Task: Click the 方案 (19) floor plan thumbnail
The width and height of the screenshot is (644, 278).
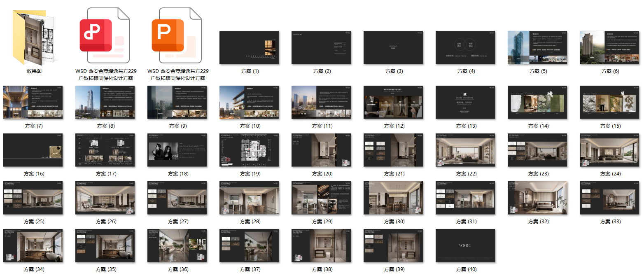Action: coord(249,150)
